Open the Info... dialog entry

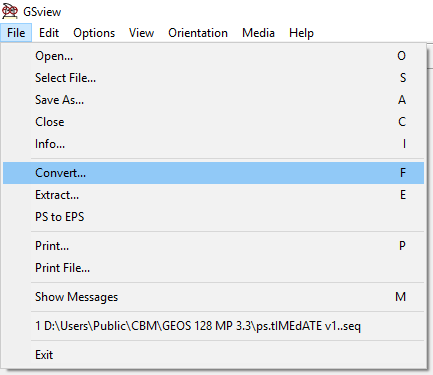tap(213, 144)
